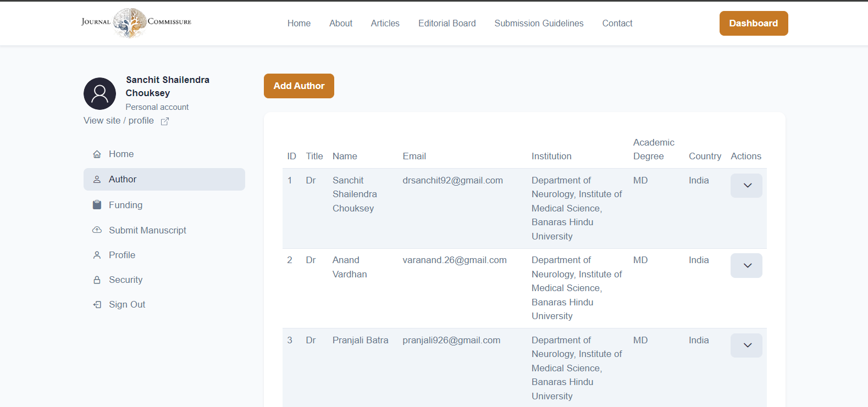Open actions dropdown for Anand Vardhan
The image size is (868, 407).
746,266
